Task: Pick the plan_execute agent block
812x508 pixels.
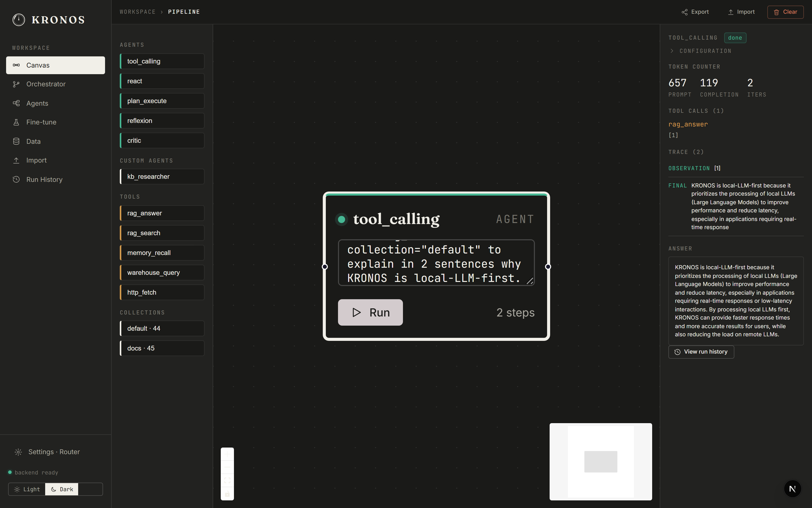Action: (162, 101)
